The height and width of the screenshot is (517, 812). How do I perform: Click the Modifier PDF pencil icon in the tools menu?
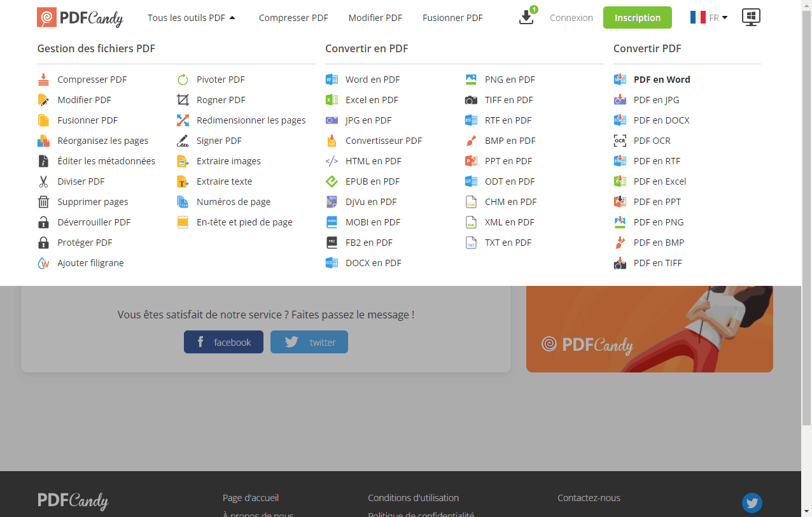(x=43, y=100)
